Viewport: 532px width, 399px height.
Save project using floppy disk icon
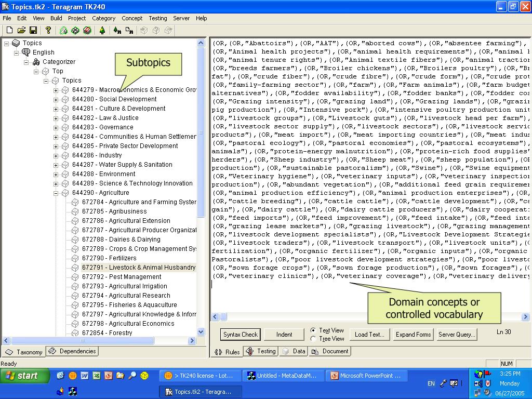click(x=33, y=31)
